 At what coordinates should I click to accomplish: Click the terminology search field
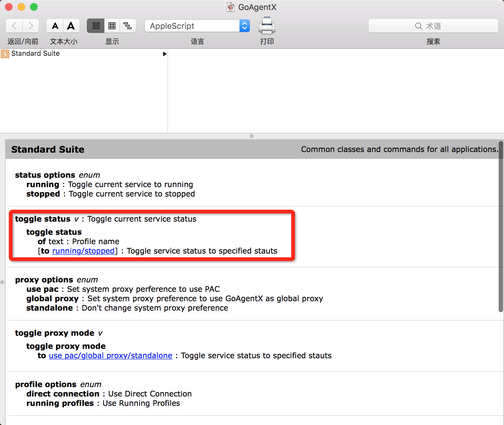(x=433, y=26)
